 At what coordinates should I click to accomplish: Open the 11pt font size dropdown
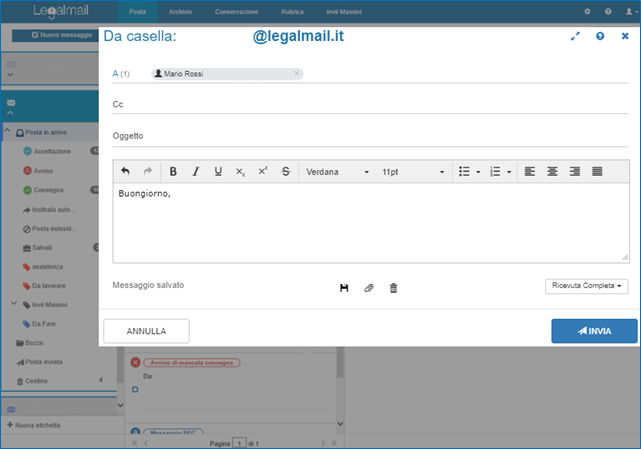point(413,172)
